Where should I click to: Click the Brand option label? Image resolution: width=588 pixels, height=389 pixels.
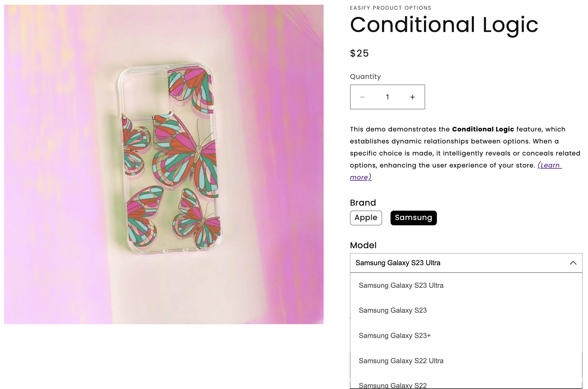[363, 203]
